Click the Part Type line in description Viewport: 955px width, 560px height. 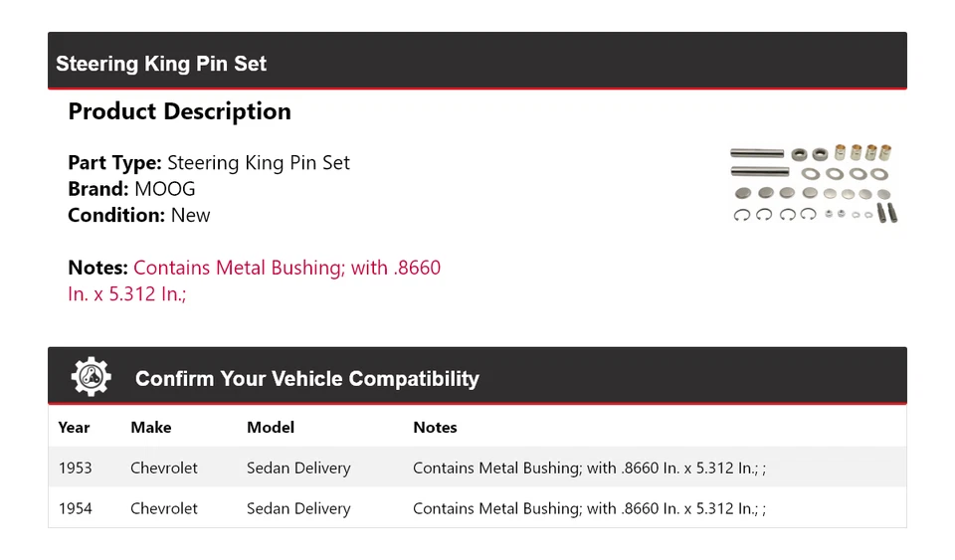(x=209, y=163)
